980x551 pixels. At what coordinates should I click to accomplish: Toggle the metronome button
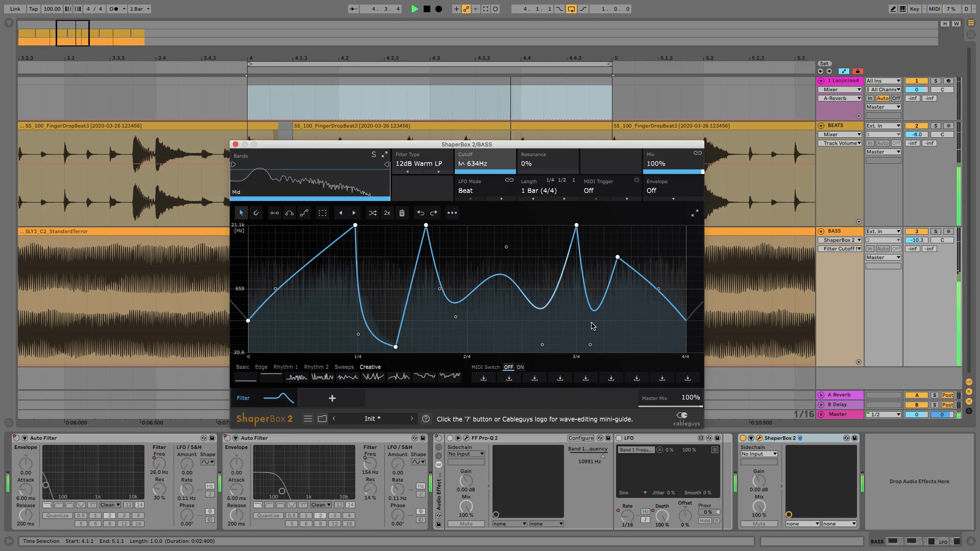[116, 9]
